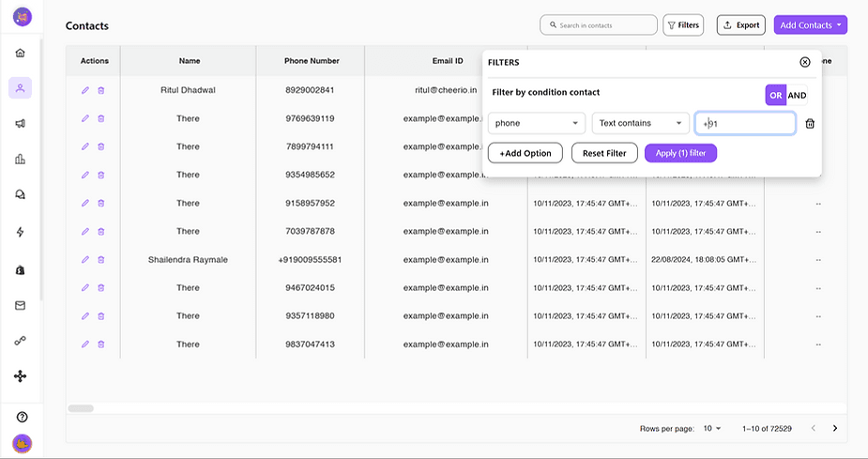This screenshot has height=459, width=868.
Task: Open the envelope mail icon in sidebar
Action: (x=20, y=305)
